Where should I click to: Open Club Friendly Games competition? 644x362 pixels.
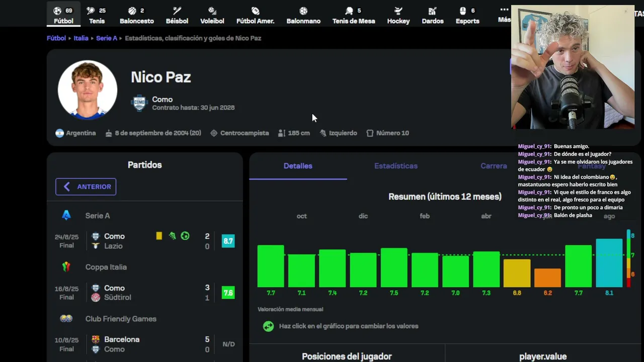point(121,319)
